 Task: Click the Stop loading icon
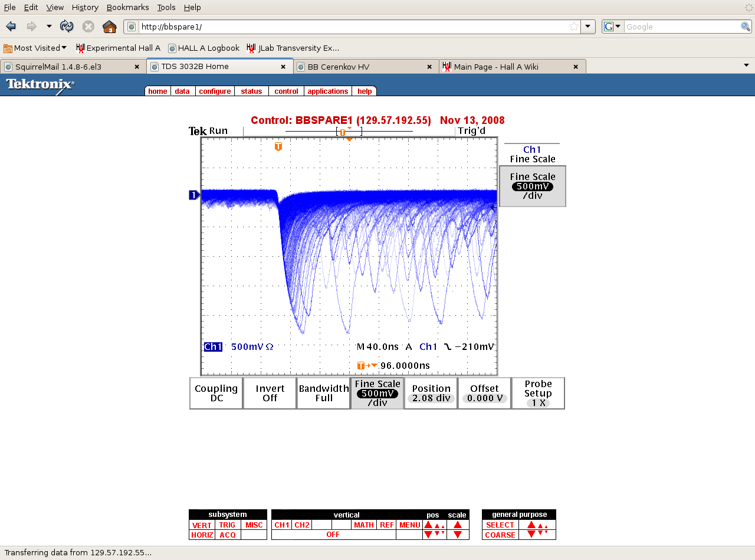[88, 27]
